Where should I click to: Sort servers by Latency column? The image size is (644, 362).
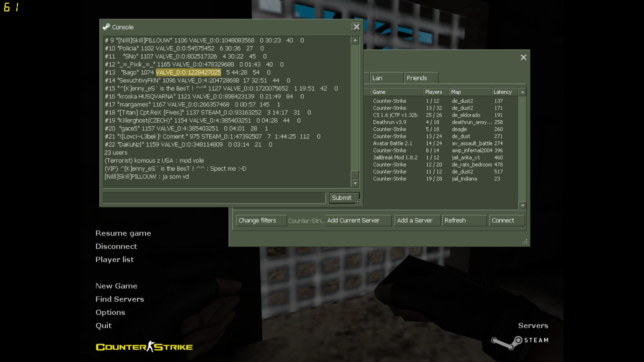(x=505, y=92)
